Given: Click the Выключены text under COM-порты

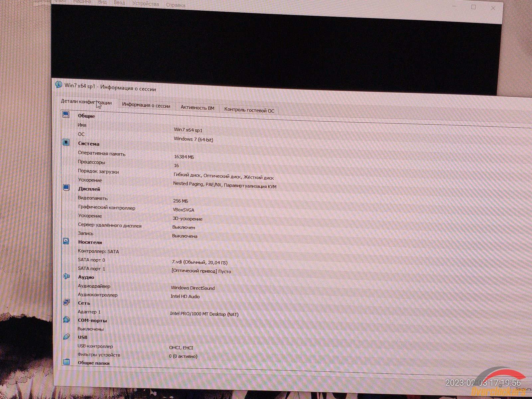Looking at the screenshot, I should (91, 329).
